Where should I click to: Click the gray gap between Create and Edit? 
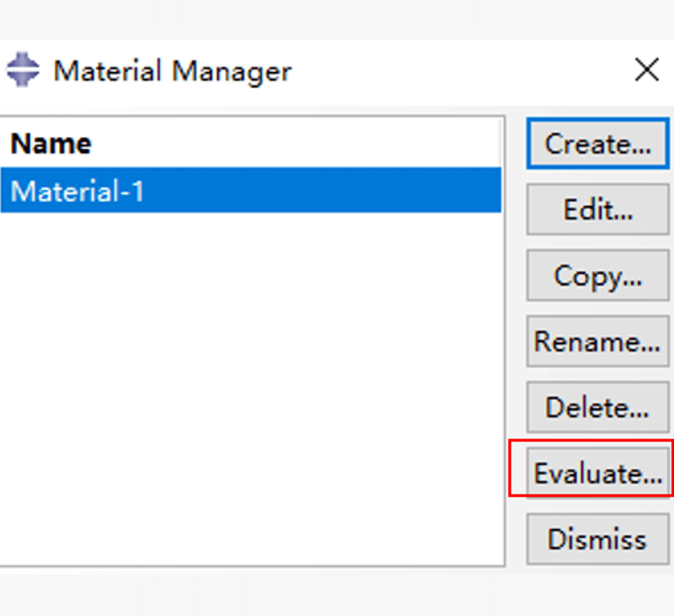coord(597,177)
